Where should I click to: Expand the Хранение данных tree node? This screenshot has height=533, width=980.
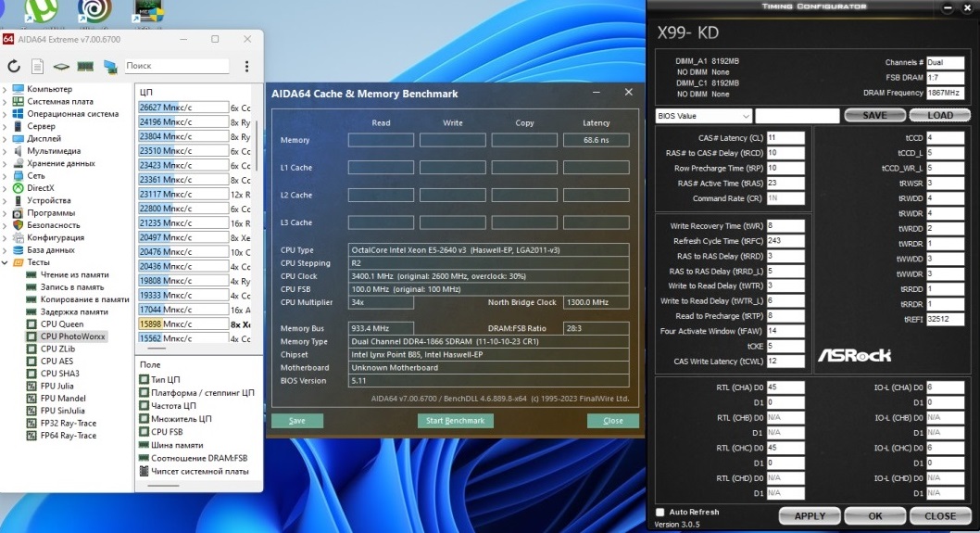(x=5, y=163)
